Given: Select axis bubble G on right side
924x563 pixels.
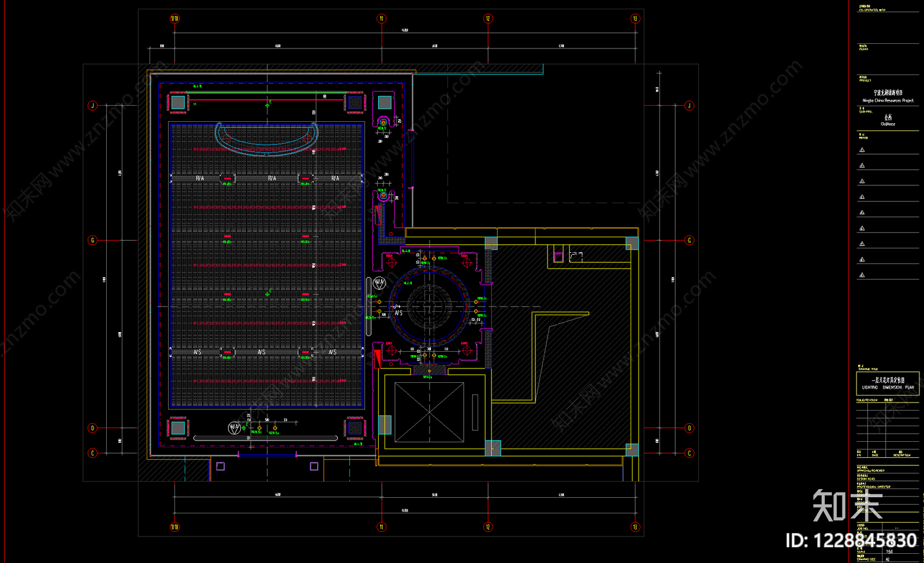Looking at the screenshot, I should pos(689,240).
